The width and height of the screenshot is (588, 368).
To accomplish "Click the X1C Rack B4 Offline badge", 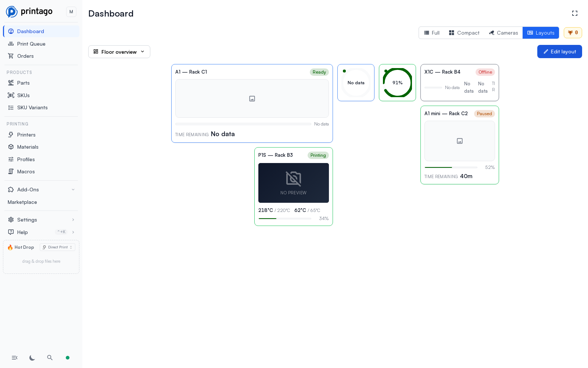I will (485, 72).
